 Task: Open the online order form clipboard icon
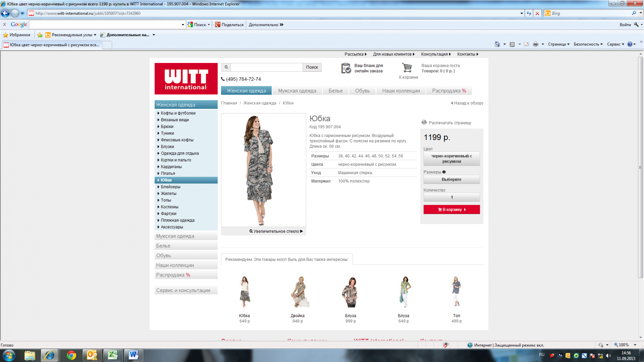(x=346, y=68)
